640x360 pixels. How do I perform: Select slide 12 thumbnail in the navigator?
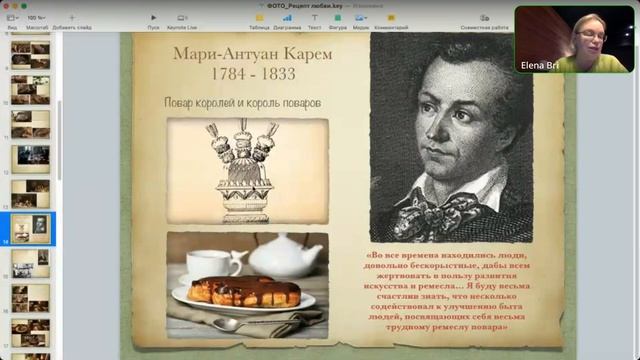(31, 159)
